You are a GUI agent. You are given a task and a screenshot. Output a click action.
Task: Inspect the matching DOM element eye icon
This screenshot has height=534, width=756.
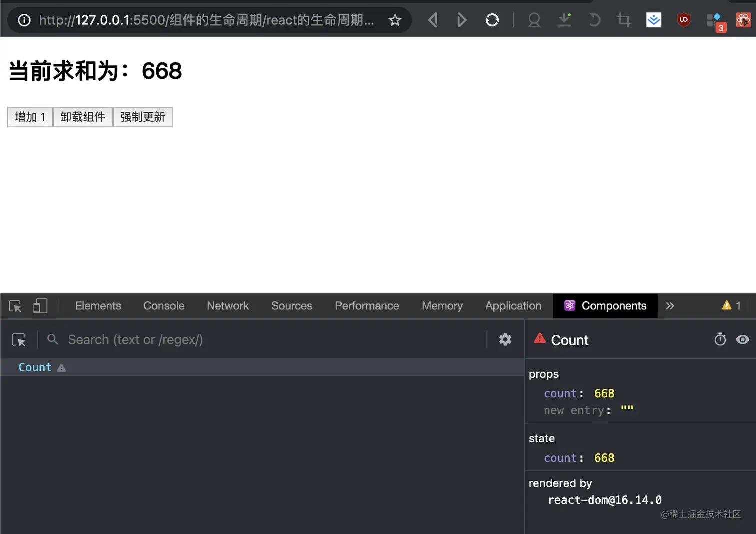tap(742, 339)
